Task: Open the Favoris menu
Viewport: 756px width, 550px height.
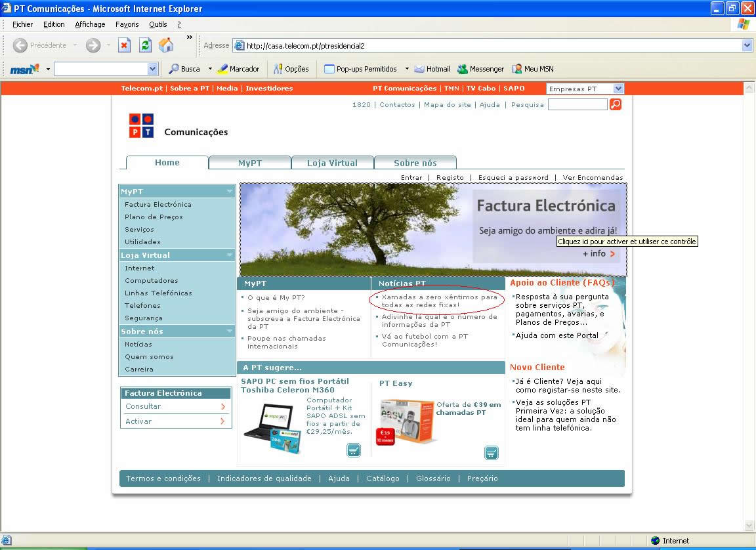Action: (127, 24)
